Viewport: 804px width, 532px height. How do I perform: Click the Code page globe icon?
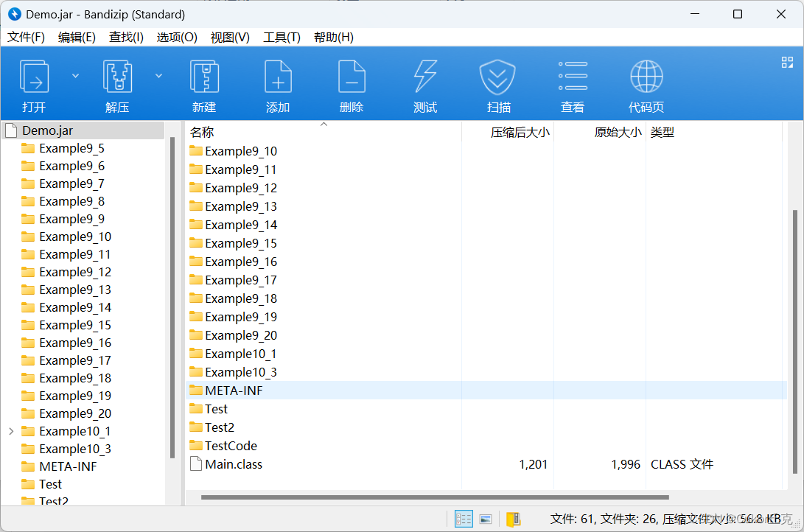[x=646, y=77]
